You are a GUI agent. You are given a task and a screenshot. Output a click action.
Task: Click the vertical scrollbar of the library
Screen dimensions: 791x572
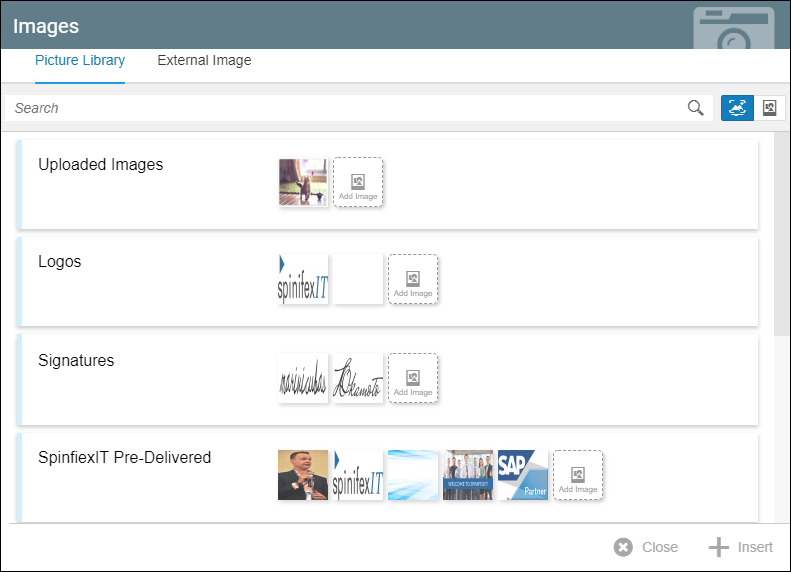(x=782, y=235)
